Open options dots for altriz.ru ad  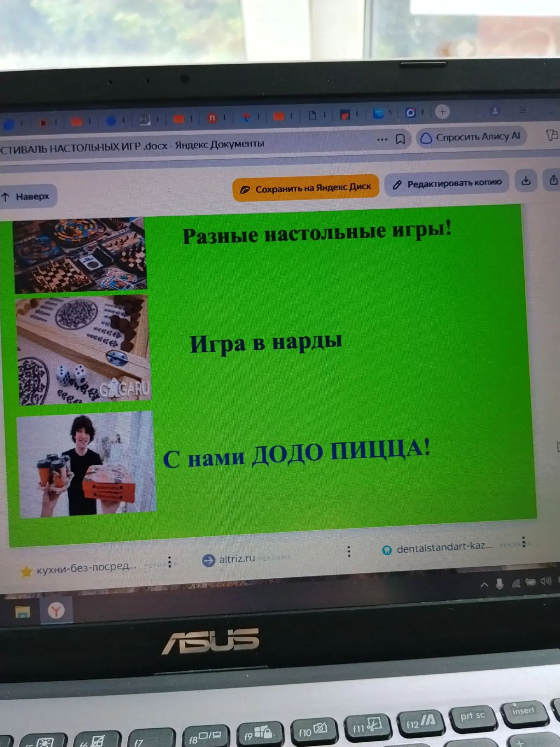coord(349,551)
